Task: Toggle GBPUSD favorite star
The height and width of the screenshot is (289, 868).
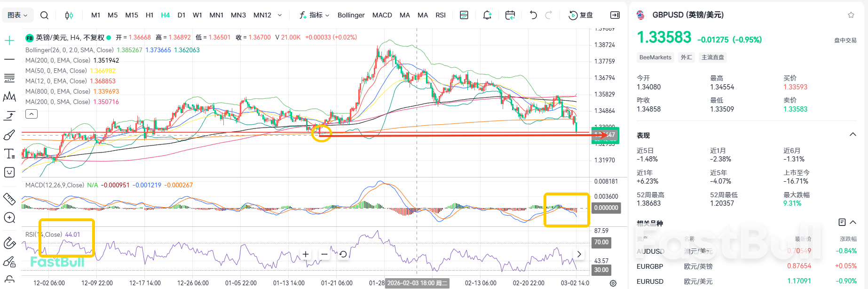Action: (x=851, y=15)
